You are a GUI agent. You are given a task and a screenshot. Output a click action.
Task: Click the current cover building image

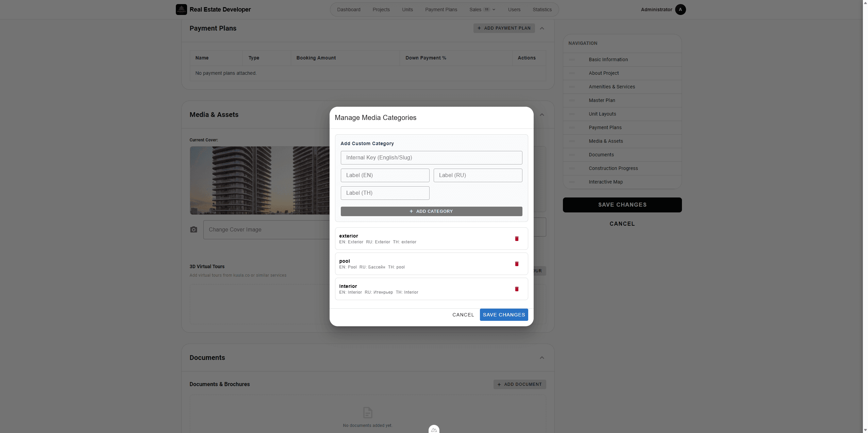(260, 180)
